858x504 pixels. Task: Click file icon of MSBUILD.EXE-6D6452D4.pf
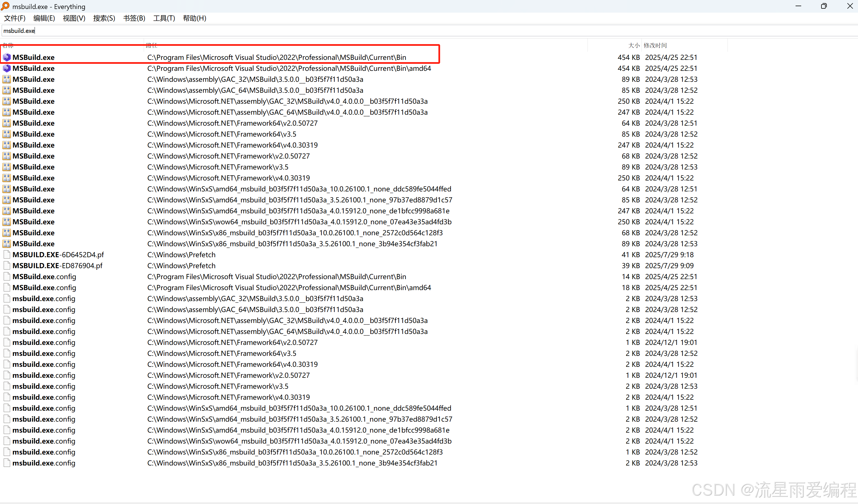click(x=7, y=255)
